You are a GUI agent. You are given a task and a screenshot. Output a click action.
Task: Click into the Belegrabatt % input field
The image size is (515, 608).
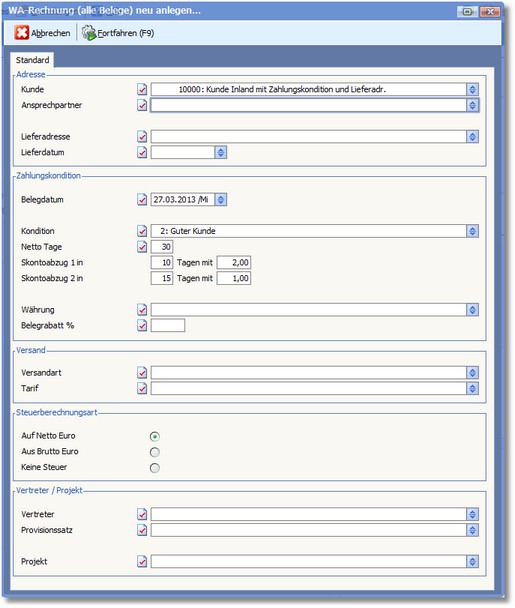(168, 325)
